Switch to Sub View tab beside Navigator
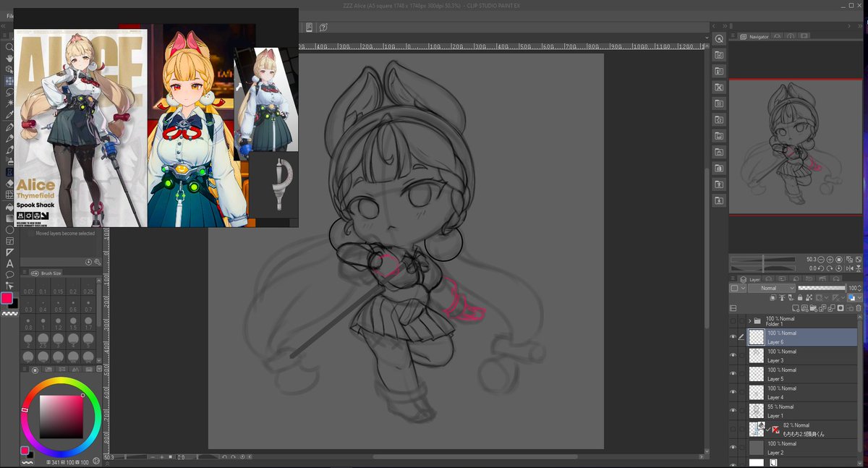This screenshot has height=468, width=868. pos(778,36)
